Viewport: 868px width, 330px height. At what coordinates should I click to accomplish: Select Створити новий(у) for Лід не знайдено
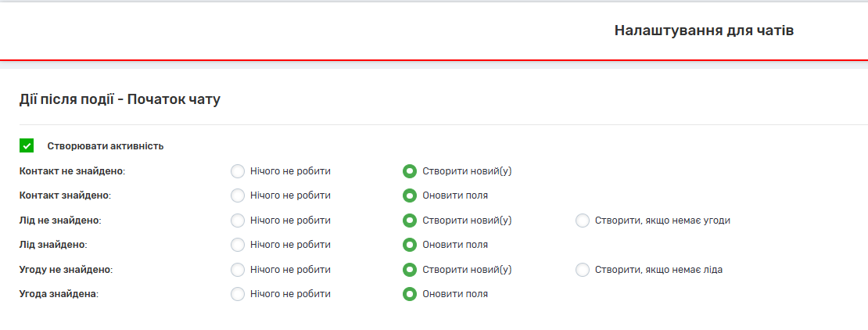tap(409, 221)
